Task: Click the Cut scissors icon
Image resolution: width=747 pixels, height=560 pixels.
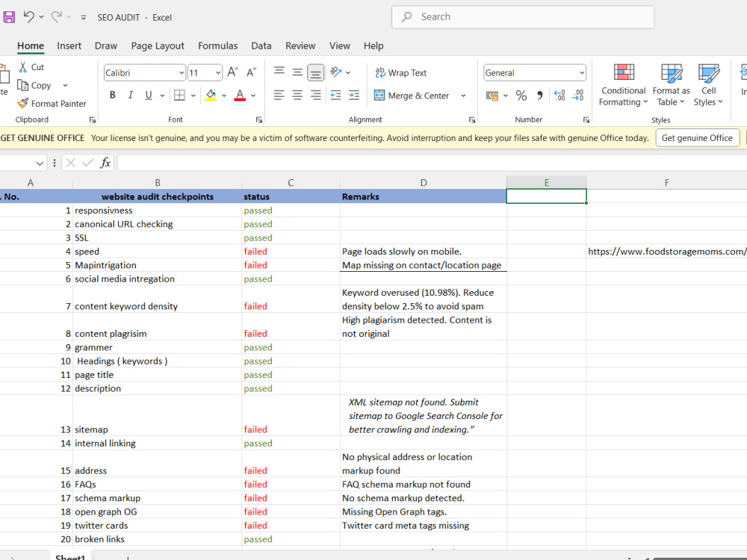Action: 23,67
